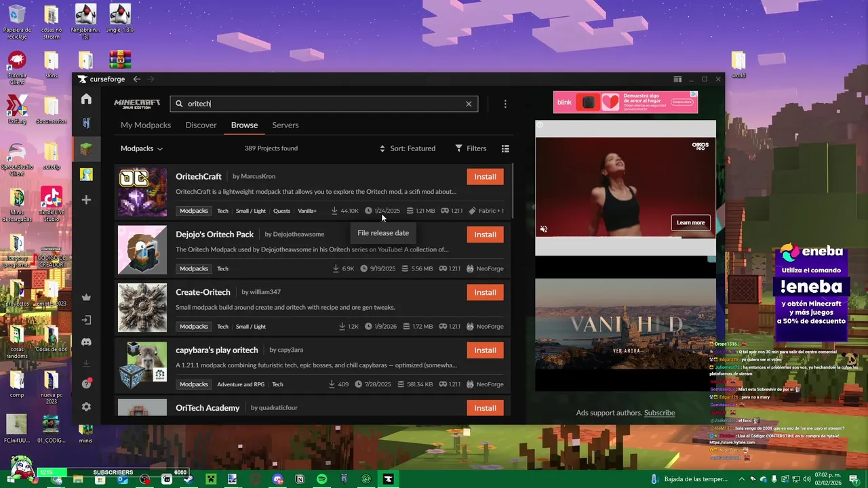Open author william347's profile
The image size is (868, 488).
[265, 292]
